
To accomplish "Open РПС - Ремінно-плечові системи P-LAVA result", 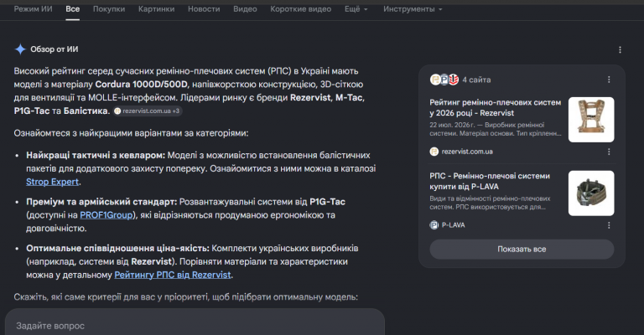I will click(490, 181).
